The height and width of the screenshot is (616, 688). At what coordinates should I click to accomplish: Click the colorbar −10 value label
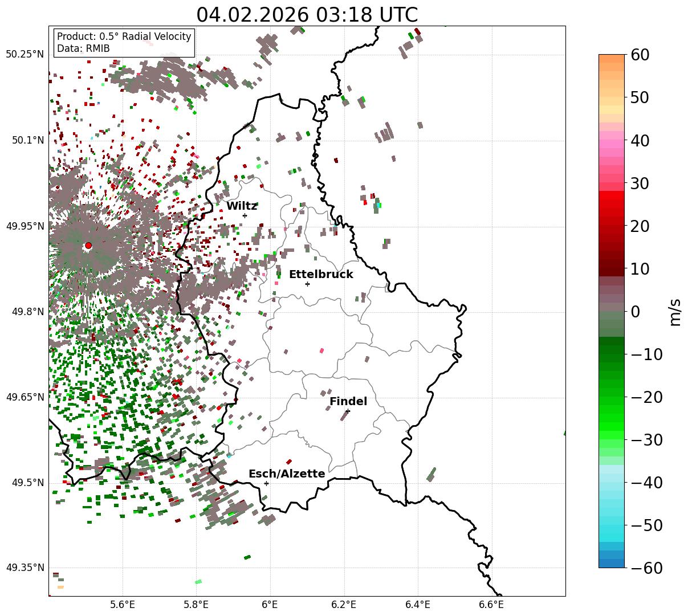646,354
